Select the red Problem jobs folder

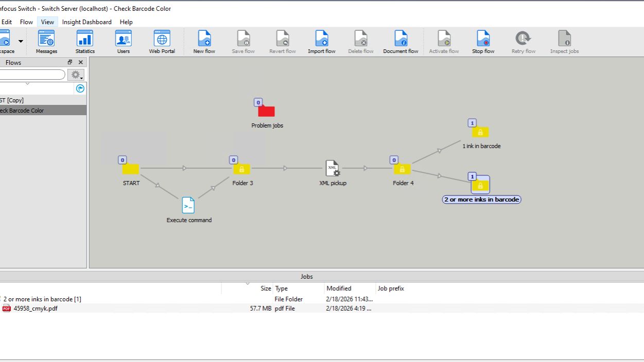tap(267, 111)
